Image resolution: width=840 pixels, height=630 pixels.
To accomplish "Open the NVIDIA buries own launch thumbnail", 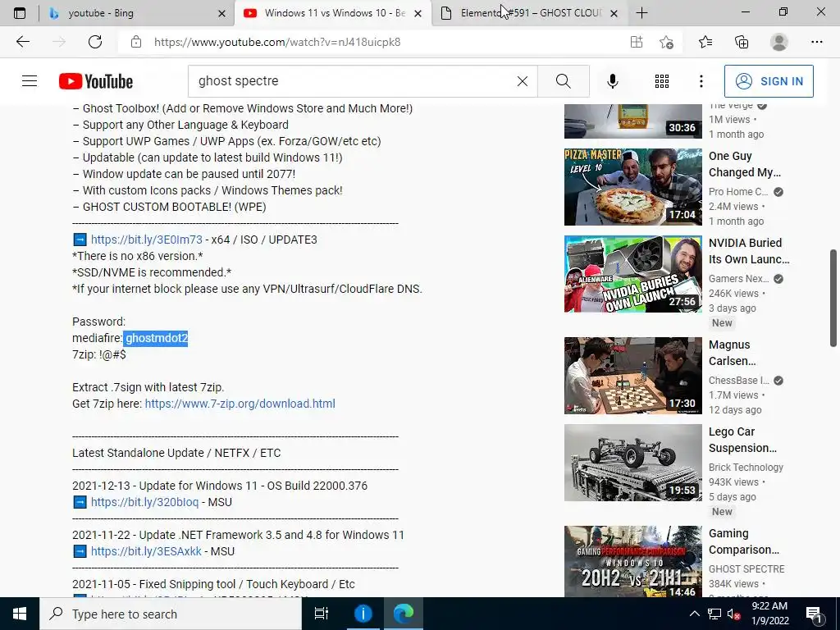I will (x=632, y=274).
